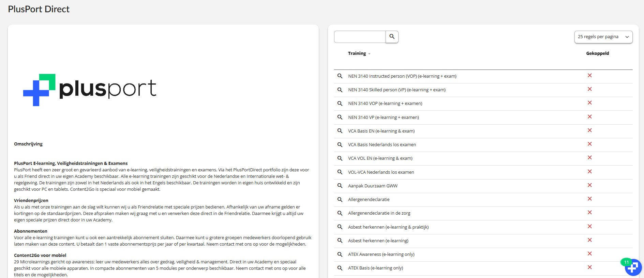Toggle Gekoppeld cross for Aanpak Duurzaam GWW
The height and width of the screenshot is (278, 644).
coord(589,185)
